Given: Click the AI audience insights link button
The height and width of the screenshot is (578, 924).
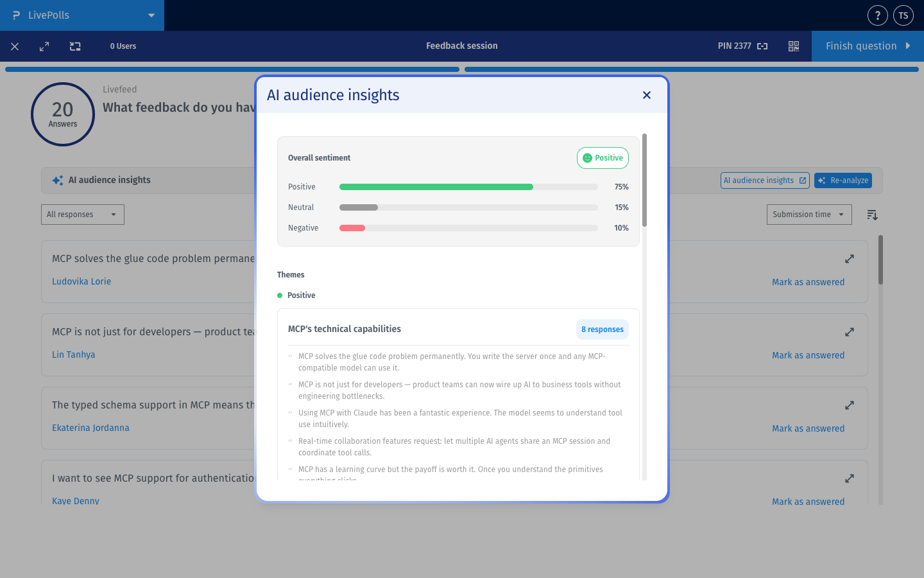Looking at the screenshot, I should [x=765, y=180].
